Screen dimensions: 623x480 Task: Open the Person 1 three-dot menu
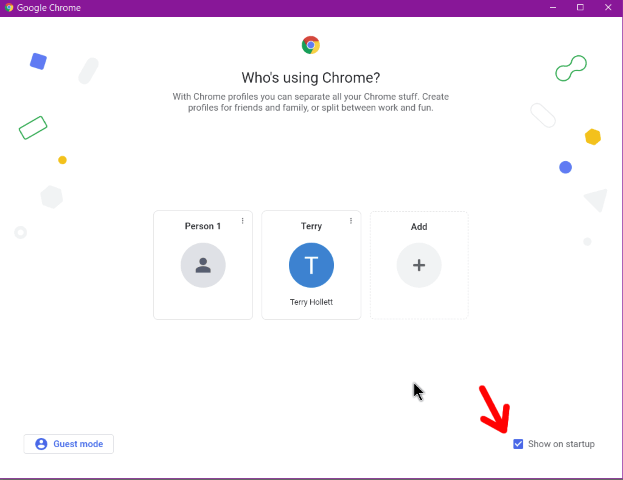(242, 221)
